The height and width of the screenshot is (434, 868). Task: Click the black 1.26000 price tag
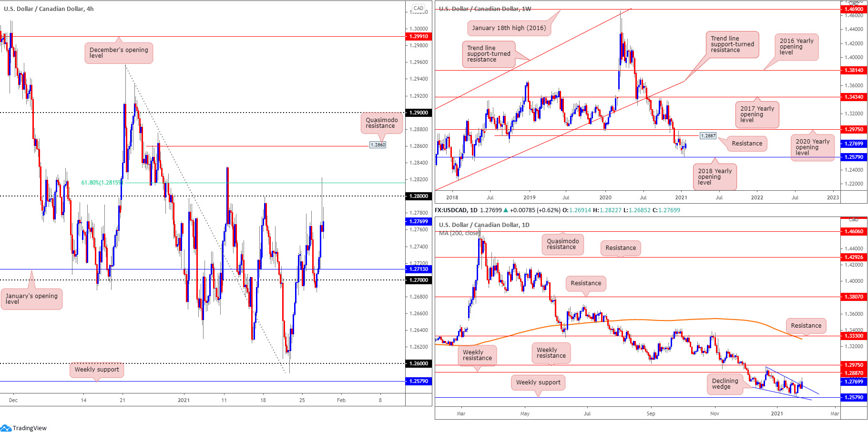pos(419,363)
